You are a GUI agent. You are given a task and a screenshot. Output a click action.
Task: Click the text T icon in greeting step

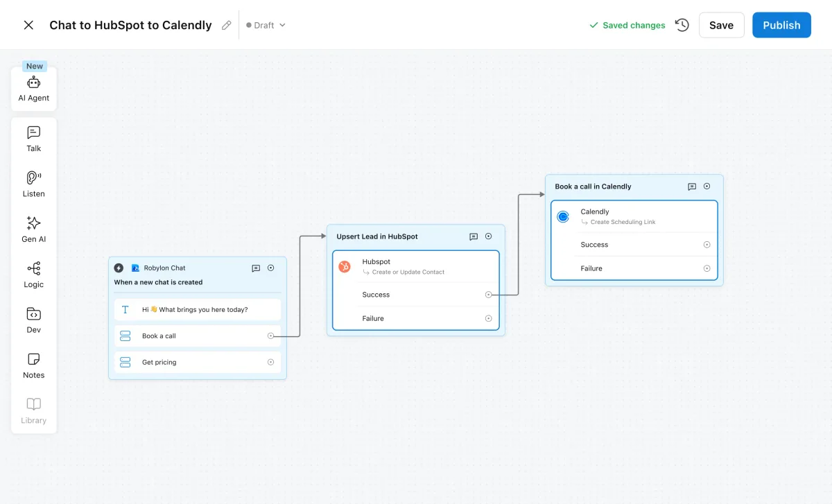point(125,310)
